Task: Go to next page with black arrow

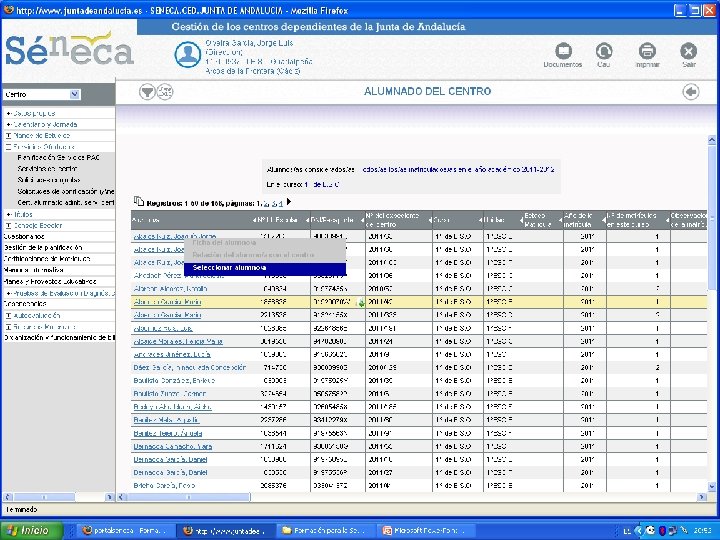Action: pos(289,202)
